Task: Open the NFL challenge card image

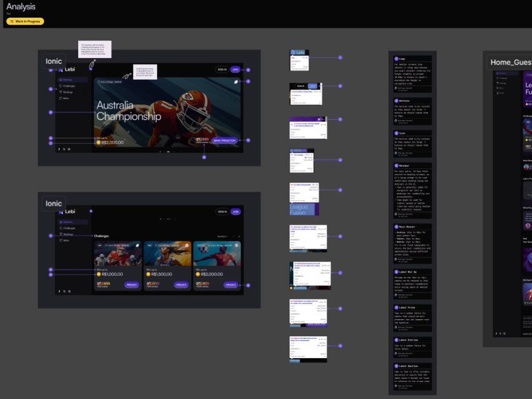Action: tap(118, 254)
